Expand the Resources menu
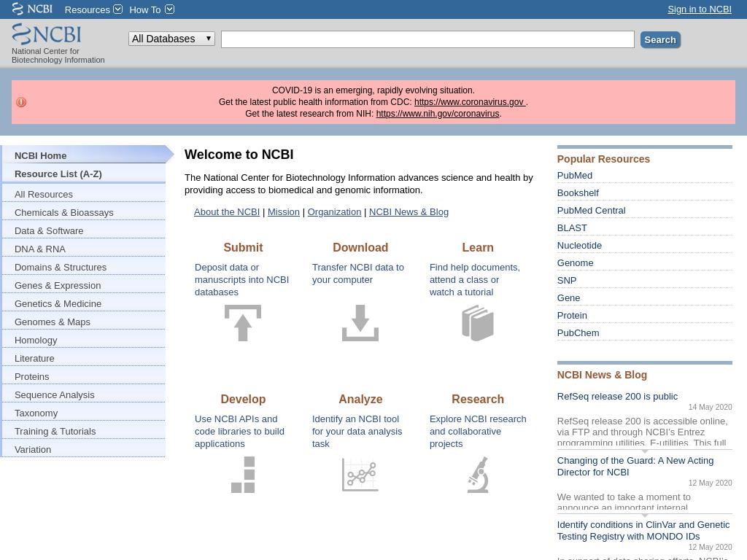 click(x=93, y=9)
